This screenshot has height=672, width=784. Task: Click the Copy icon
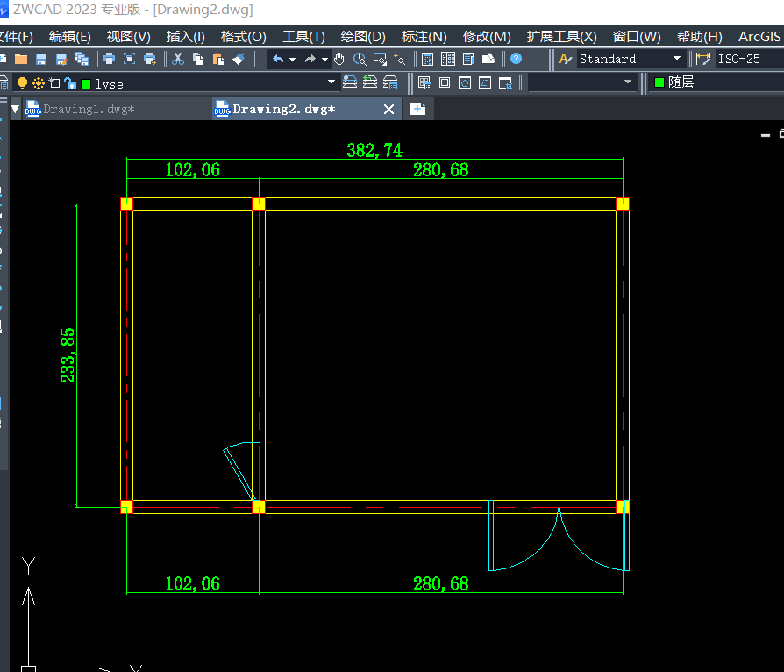pos(198,59)
